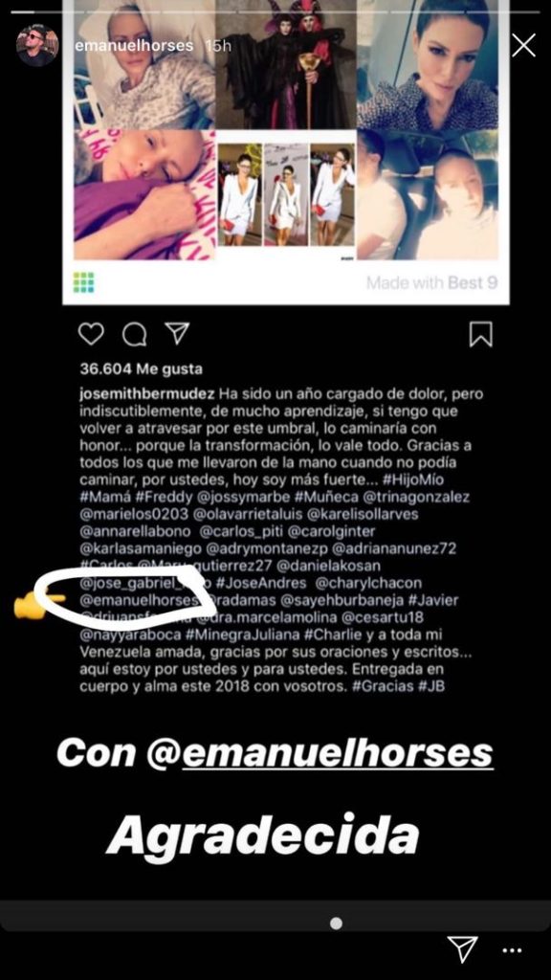This screenshot has height=980, width=551.
Task: Save post with bookmark icon
Action: (x=480, y=334)
